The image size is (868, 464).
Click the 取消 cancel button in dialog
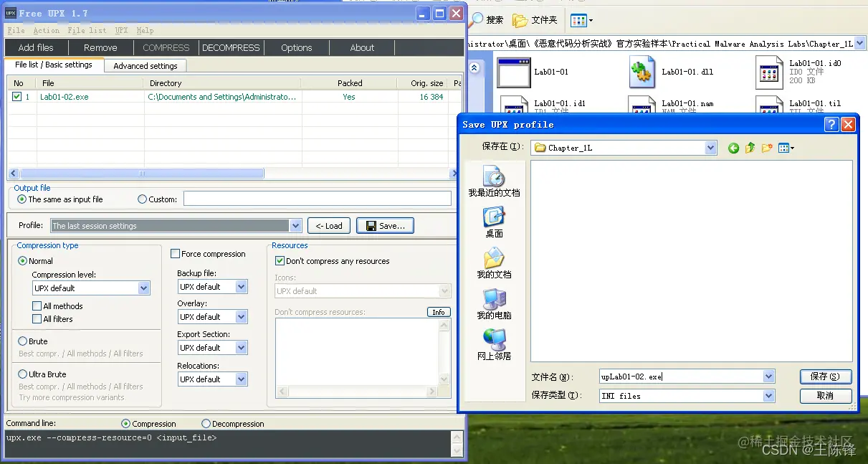(826, 396)
